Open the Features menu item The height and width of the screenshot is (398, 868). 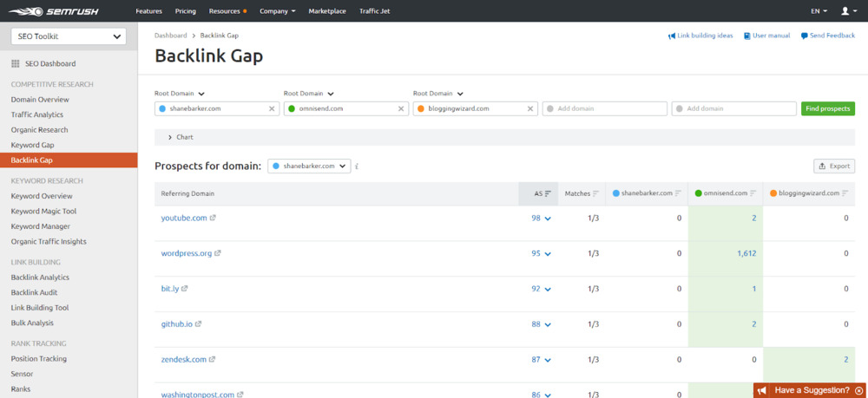tap(149, 11)
